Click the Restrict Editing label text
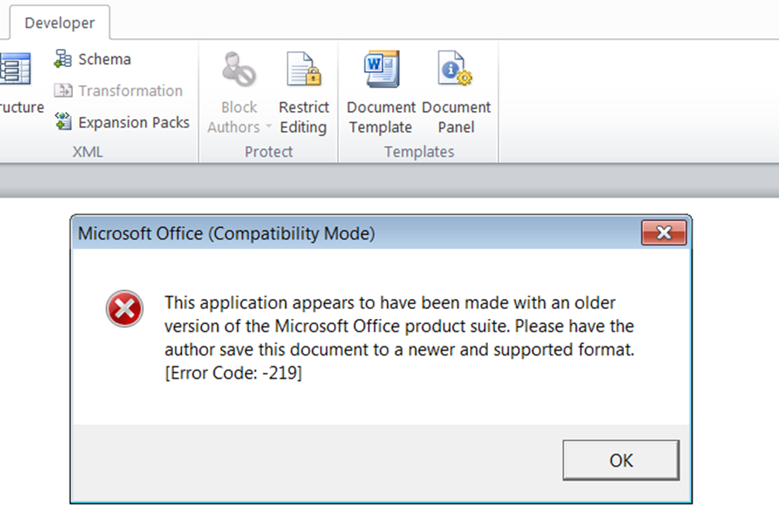779x532 pixels. tap(303, 117)
